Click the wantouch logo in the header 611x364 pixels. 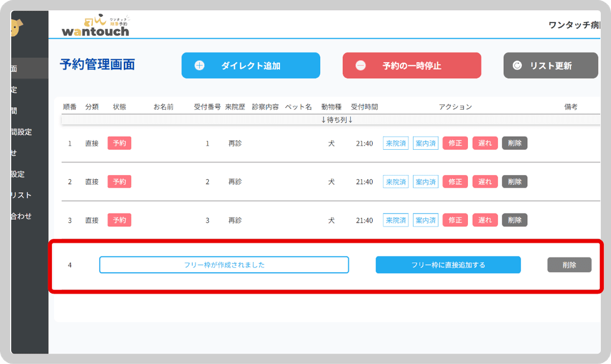click(95, 25)
